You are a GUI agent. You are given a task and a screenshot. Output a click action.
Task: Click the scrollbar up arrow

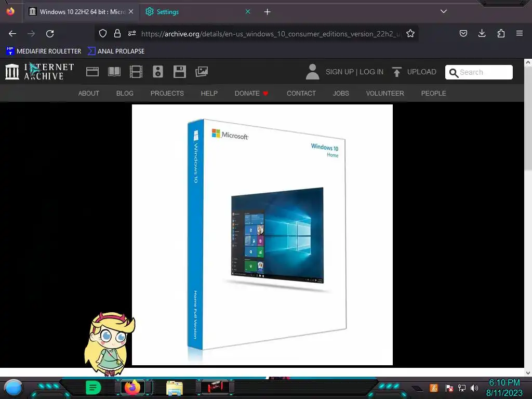pos(528,62)
